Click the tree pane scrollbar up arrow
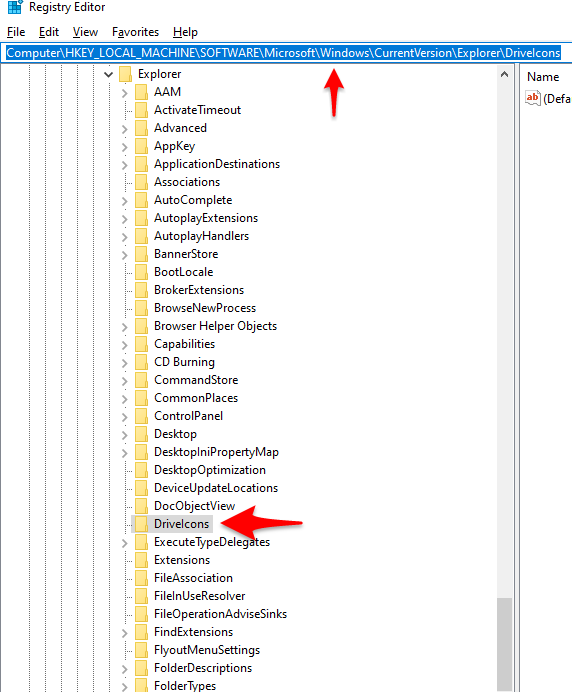This screenshot has width=572, height=692. pyautogui.click(x=504, y=75)
